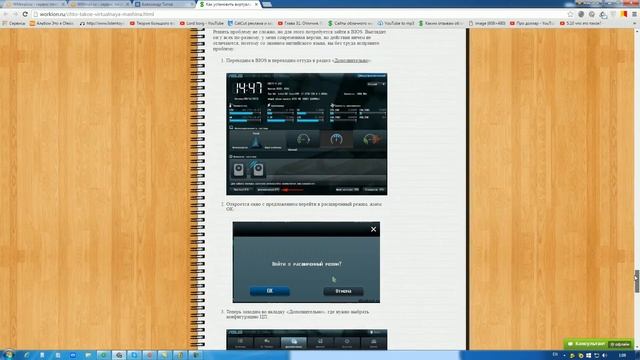Image resolution: width=640 pixels, height=360 pixels.
Task: Open the Windows Start button
Action: pyautogui.click(x=8, y=355)
